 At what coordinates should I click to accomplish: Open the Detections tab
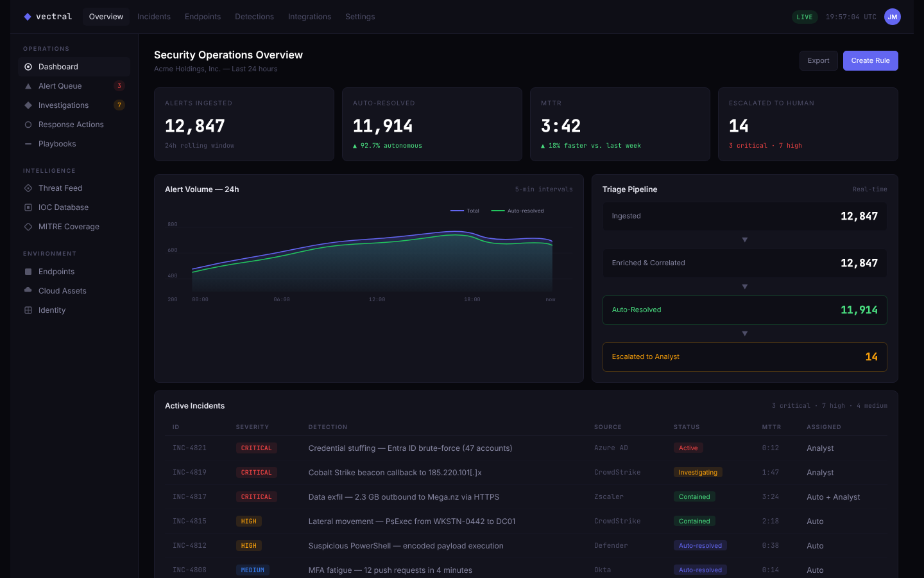tap(254, 17)
